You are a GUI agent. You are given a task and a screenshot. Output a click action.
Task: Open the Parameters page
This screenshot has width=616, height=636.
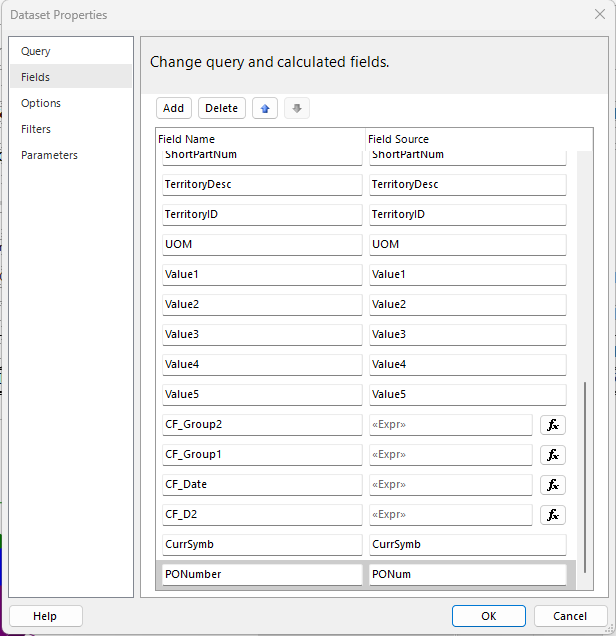[x=49, y=155]
